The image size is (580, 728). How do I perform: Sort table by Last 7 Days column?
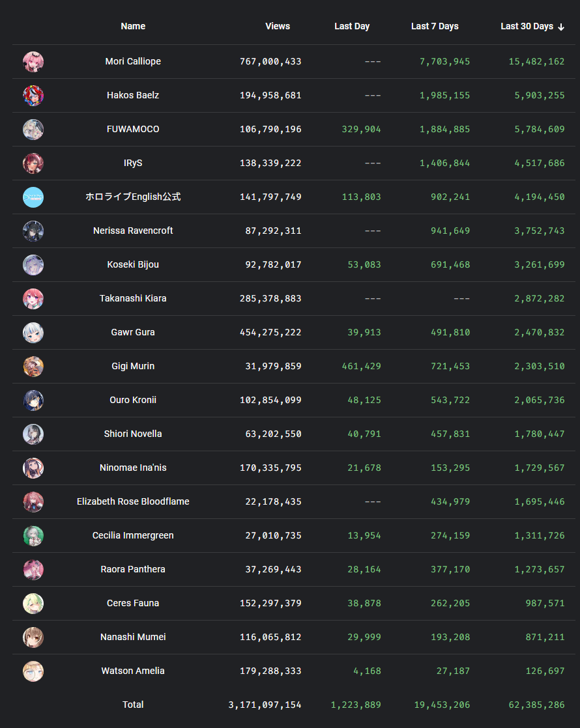pyautogui.click(x=435, y=27)
